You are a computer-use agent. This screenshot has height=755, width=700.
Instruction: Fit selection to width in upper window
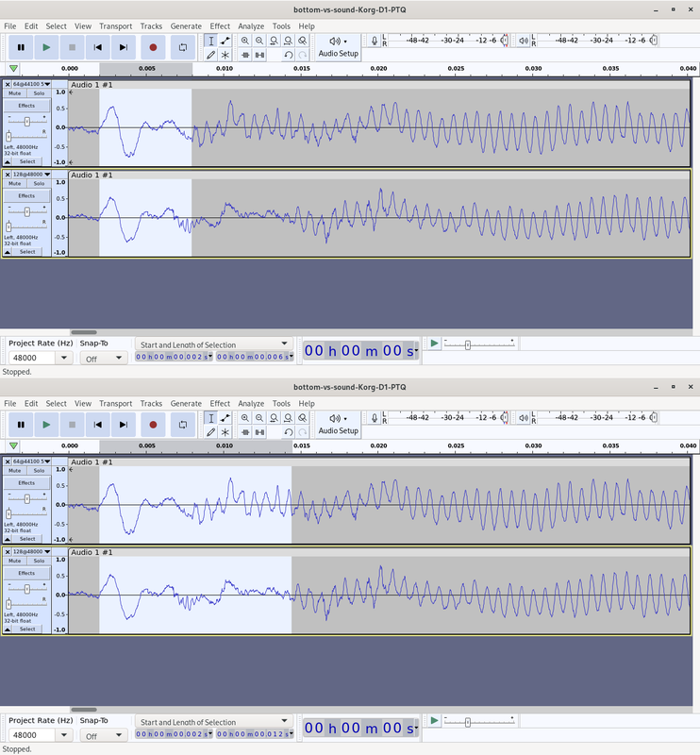click(x=274, y=41)
